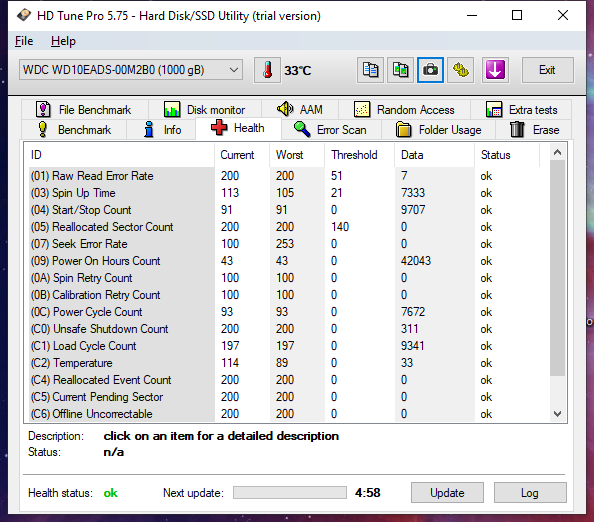Viewport: 594px width, 522px height.
Task: Click scrollbar up arrow in SMART list
Action: [x=557, y=152]
